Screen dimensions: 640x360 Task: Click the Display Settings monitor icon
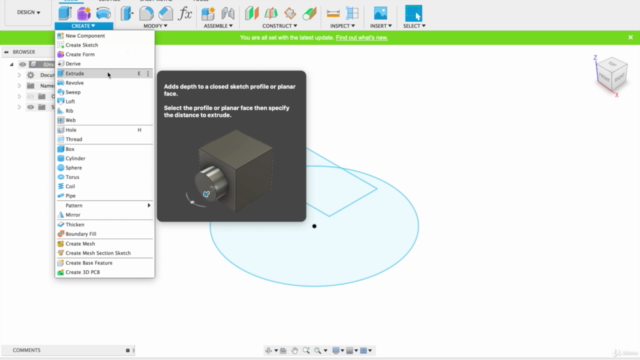point(336,350)
